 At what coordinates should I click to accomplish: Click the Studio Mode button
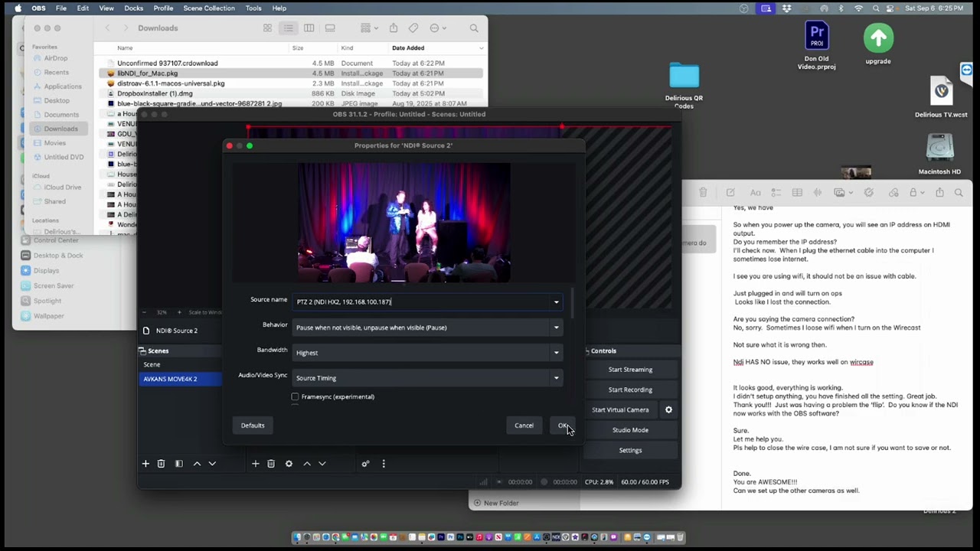[x=630, y=430]
